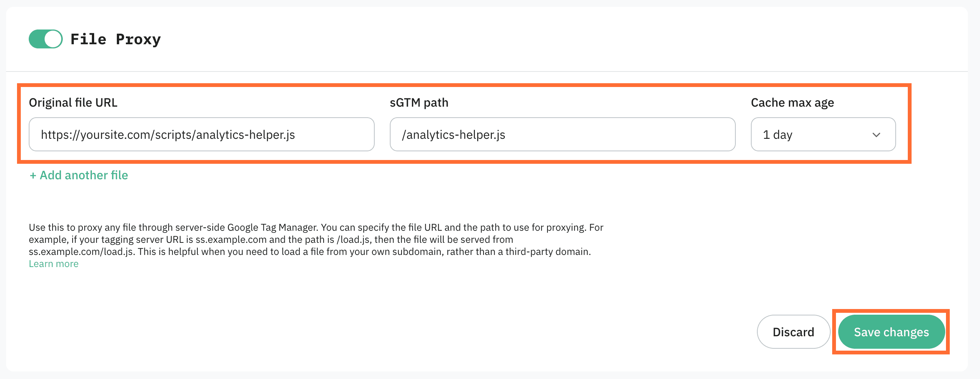Click the '+ Add another file' link
980x379 pixels.
79,175
